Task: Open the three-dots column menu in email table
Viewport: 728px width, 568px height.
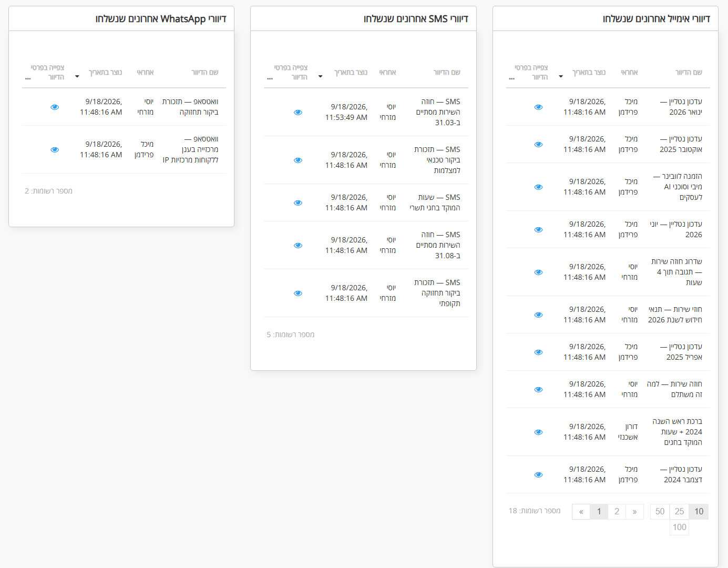Action: [512, 79]
